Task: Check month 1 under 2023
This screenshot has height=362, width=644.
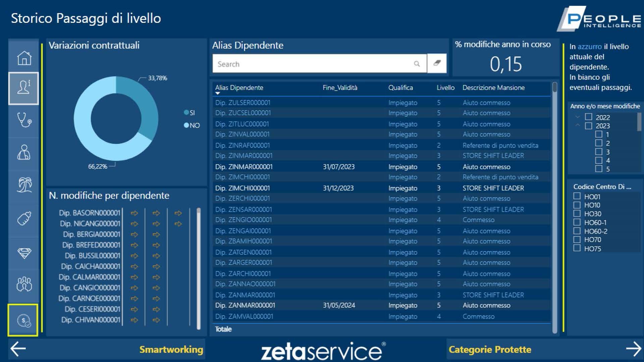Action: [599, 134]
